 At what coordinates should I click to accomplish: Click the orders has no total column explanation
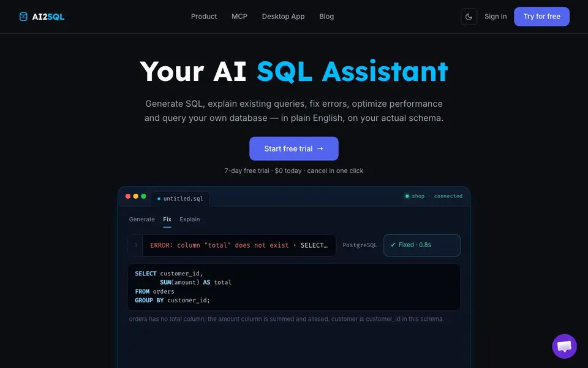287,319
